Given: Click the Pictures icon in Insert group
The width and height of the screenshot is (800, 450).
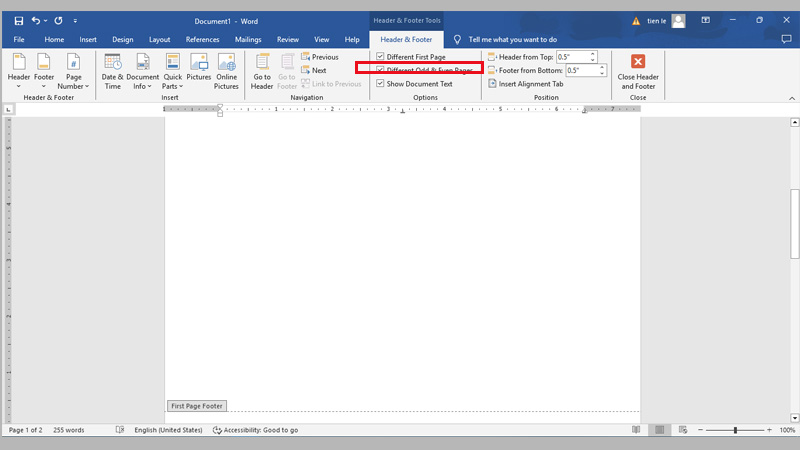Looking at the screenshot, I should tap(199, 64).
